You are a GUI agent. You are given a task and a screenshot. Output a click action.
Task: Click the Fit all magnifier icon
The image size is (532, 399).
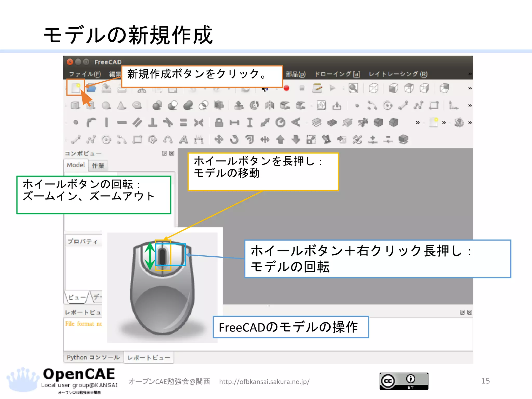(x=353, y=88)
